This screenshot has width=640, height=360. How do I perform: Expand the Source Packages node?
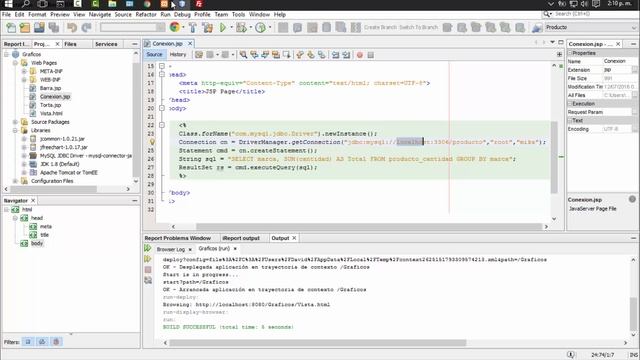click(x=15, y=122)
